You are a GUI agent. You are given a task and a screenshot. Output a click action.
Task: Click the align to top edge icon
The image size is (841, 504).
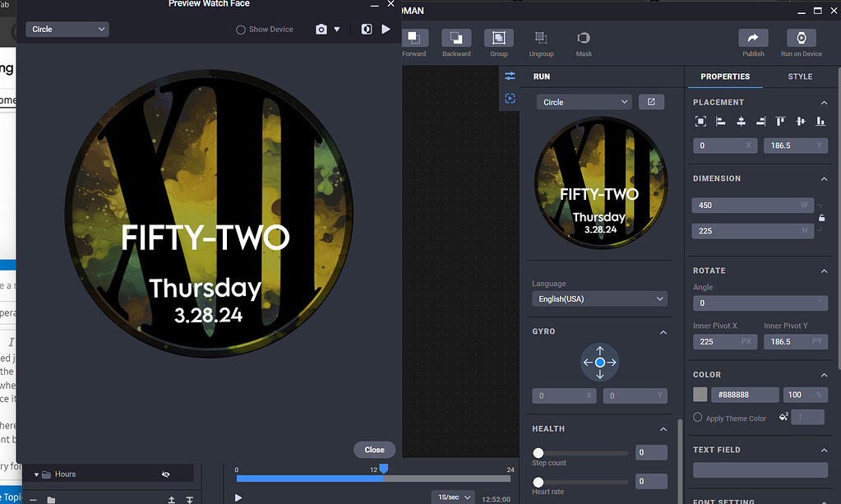click(780, 121)
